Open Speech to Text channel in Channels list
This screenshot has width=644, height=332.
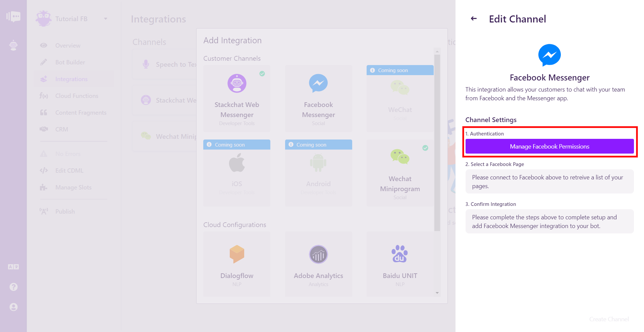pyautogui.click(x=164, y=64)
